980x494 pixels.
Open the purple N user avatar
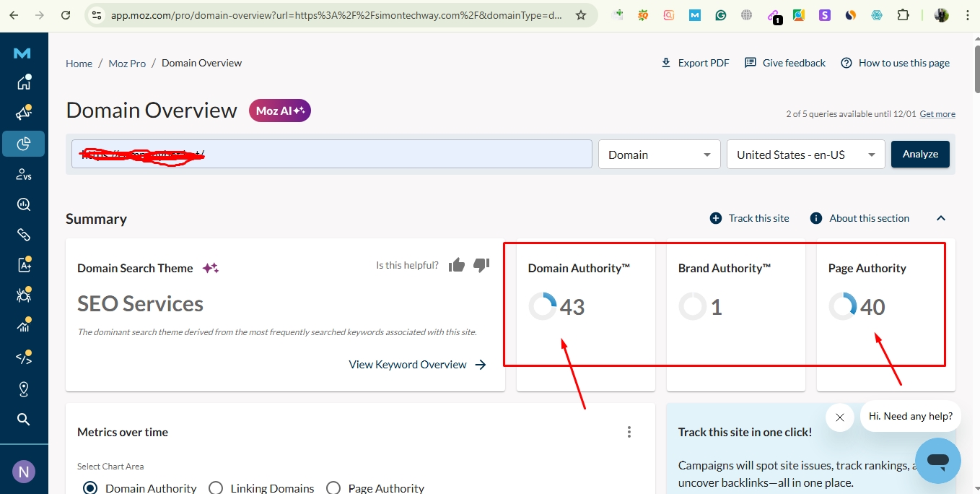coord(23,472)
